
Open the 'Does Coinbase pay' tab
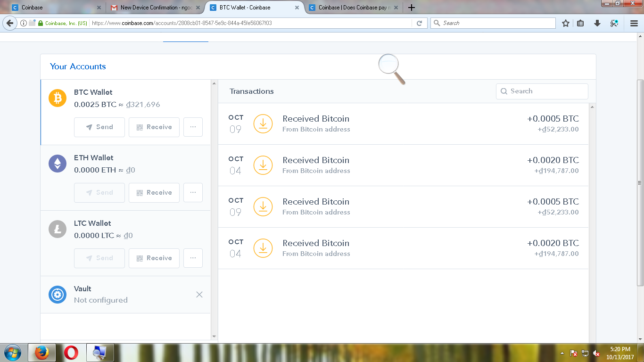coord(353,8)
